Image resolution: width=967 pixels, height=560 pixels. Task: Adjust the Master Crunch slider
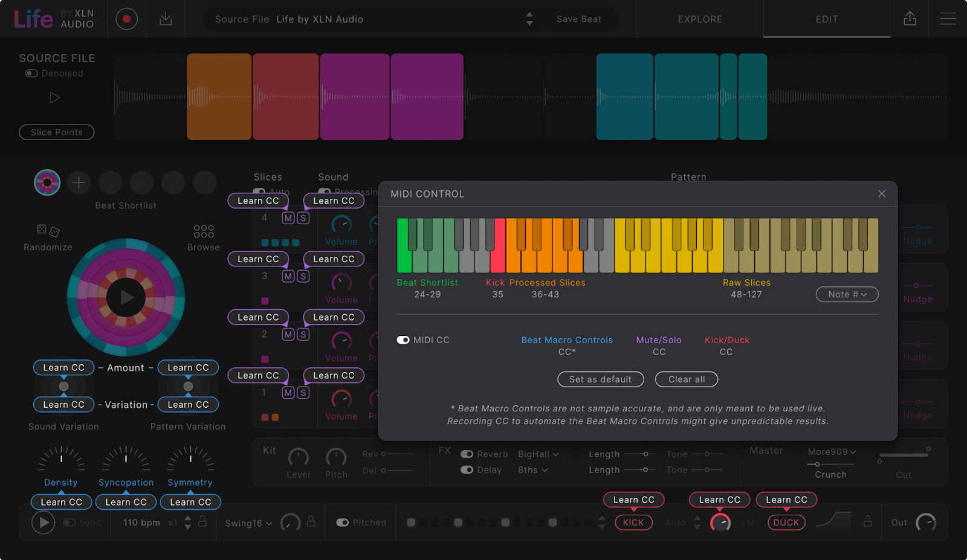coord(830,464)
